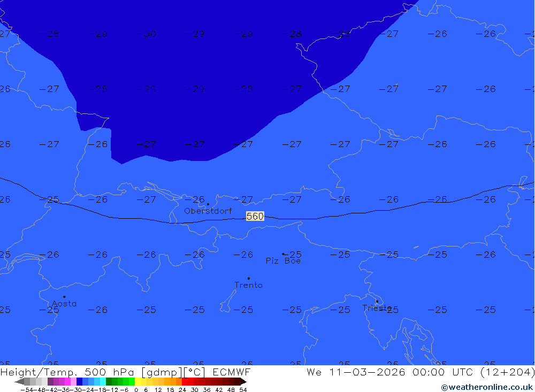Click the right dark-red legend arrow
This screenshot has width=535, height=392.
pyautogui.click(x=243, y=382)
